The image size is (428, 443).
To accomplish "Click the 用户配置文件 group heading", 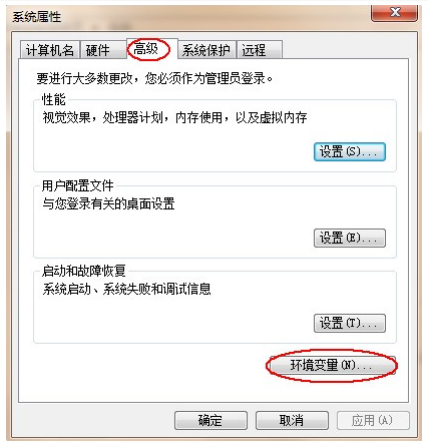I will (x=78, y=185).
